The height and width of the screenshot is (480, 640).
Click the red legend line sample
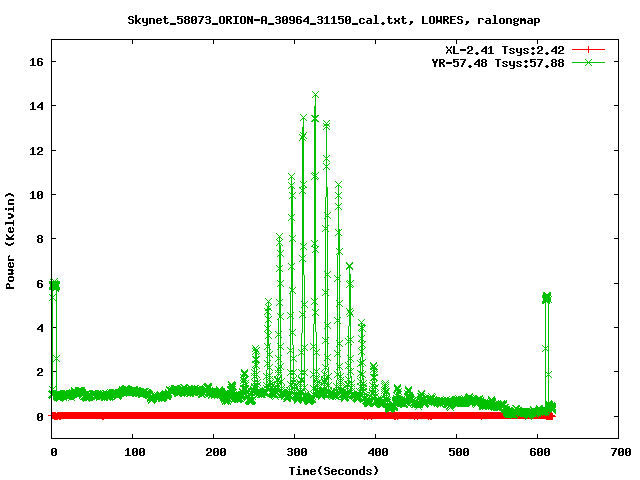(x=588, y=50)
